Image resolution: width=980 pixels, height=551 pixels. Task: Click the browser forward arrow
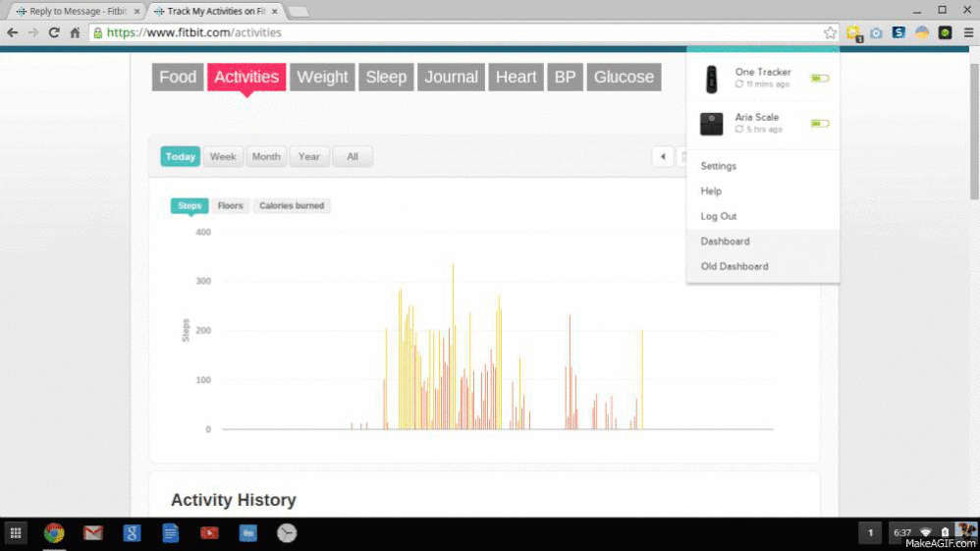pyautogui.click(x=33, y=32)
